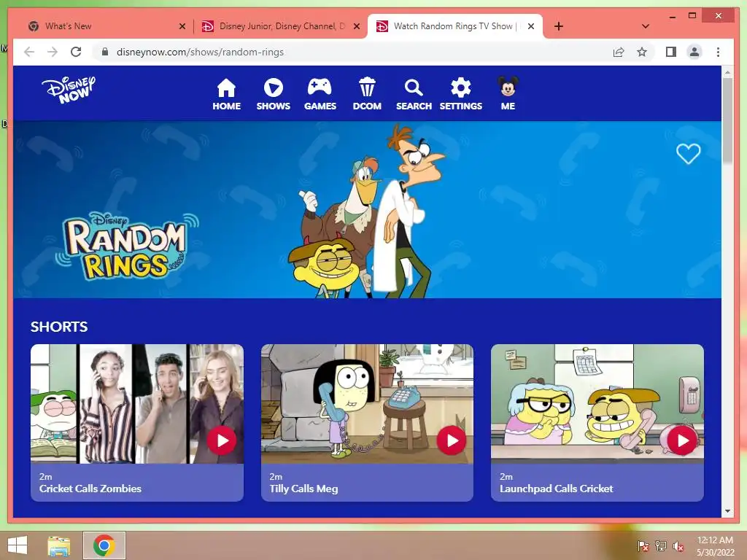
Task: Open the Disney Now logo homepage
Action: click(x=69, y=90)
